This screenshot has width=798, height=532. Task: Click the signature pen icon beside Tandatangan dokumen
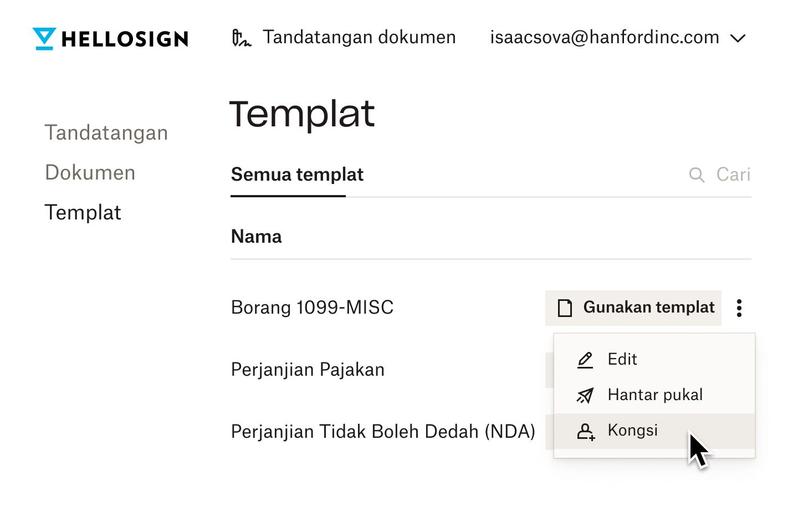point(242,38)
